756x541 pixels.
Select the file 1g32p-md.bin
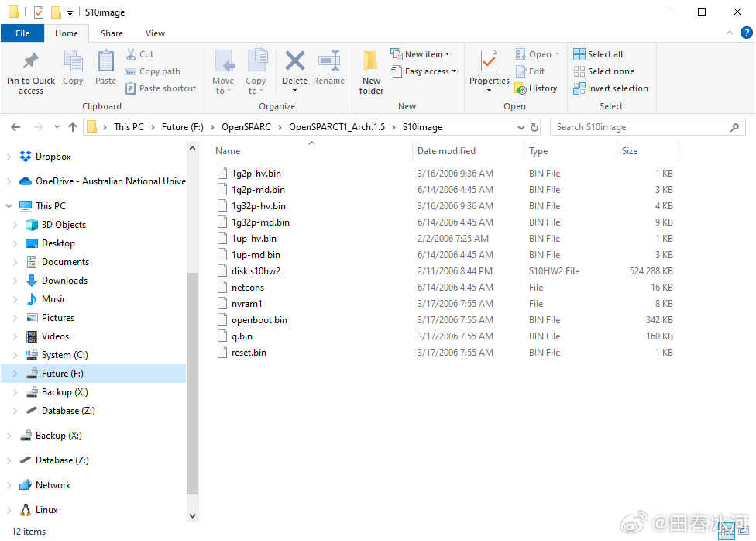pyautogui.click(x=260, y=222)
